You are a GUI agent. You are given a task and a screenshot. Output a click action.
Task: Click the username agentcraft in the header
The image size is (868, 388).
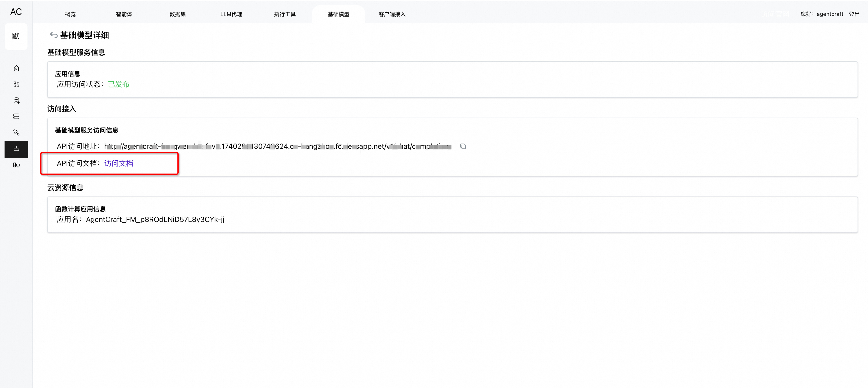pos(830,14)
